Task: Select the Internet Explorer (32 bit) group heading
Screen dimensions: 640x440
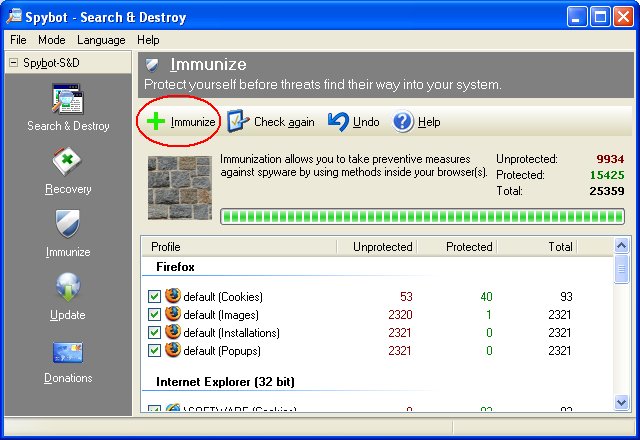Action: 225,382
